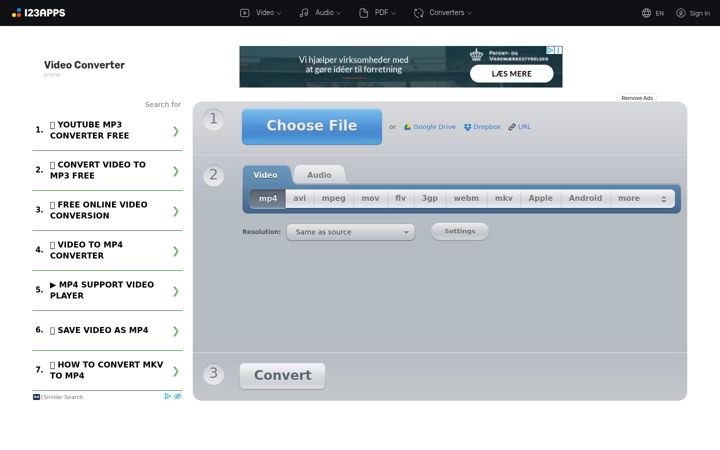Open the Converters dropdown in top navigation

pyautogui.click(x=443, y=13)
